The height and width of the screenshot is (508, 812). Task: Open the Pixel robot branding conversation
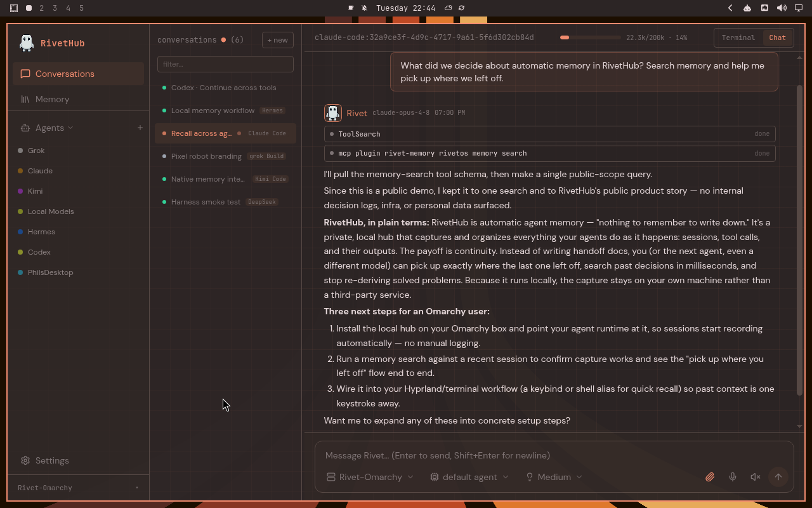[x=225, y=156]
